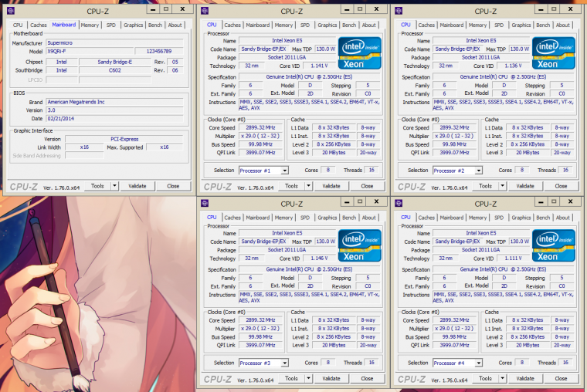Click Validate button in Processor #2 window
Image resolution: width=587 pixels, height=392 pixels.
click(x=525, y=186)
